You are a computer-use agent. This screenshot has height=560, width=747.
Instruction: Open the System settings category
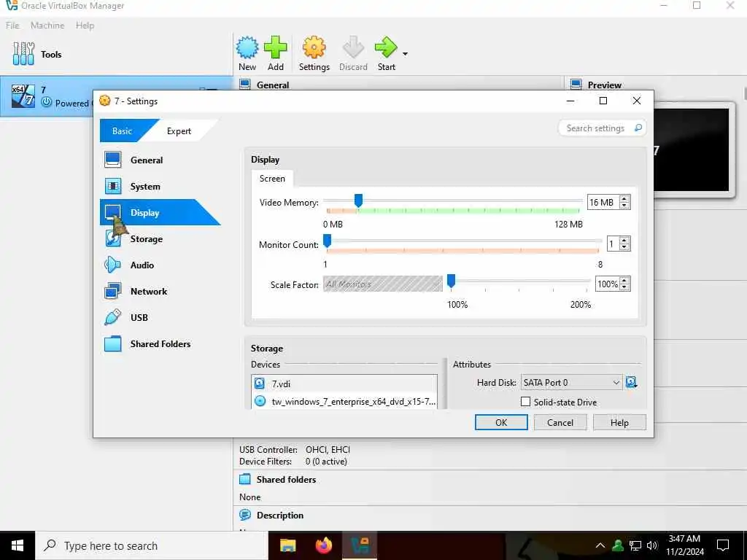coord(145,186)
